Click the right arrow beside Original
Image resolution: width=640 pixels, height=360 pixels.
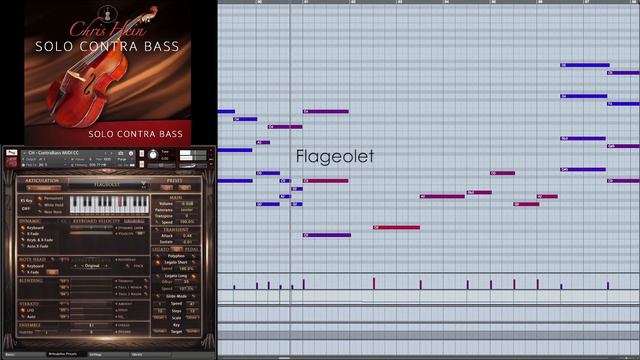107,266
